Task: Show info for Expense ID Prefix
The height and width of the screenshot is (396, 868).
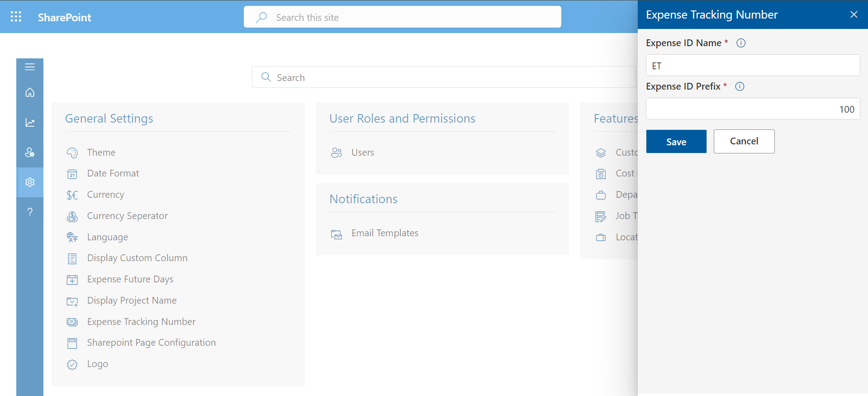Action: (x=740, y=86)
